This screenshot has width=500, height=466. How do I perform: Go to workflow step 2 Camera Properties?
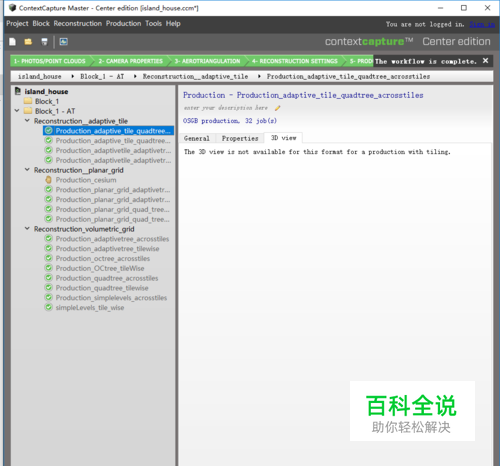tap(130, 61)
